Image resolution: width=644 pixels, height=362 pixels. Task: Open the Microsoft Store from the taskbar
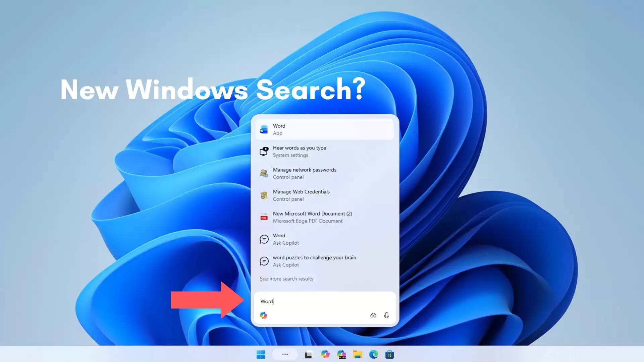tap(390, 354)
